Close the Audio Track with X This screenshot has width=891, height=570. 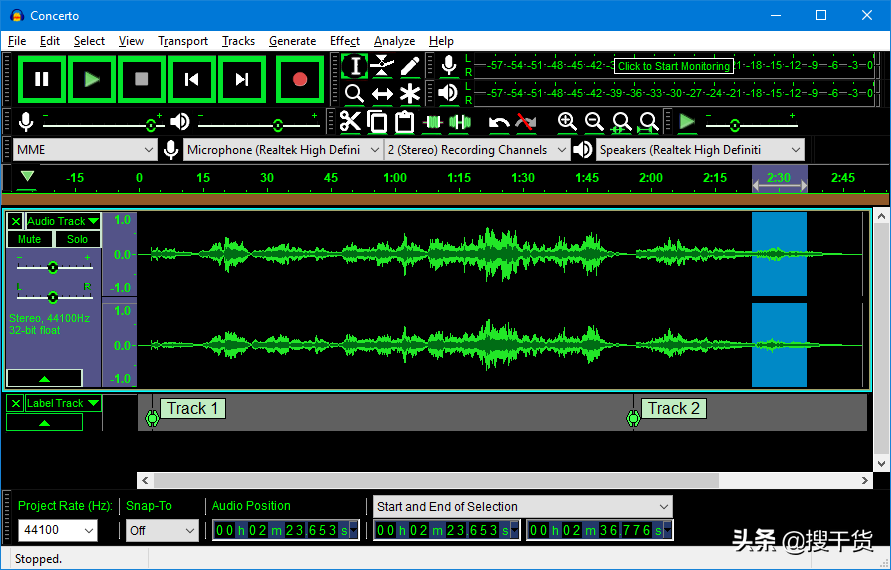16,221
